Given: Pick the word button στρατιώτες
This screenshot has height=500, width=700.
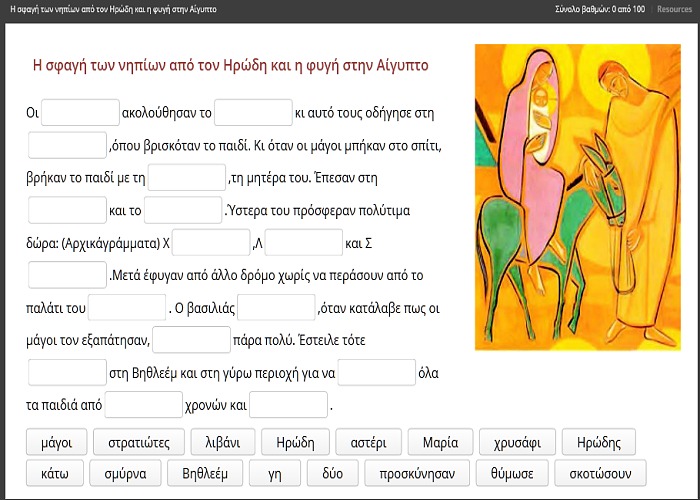Looking at the screenshot, I should (x=139, y=442).
